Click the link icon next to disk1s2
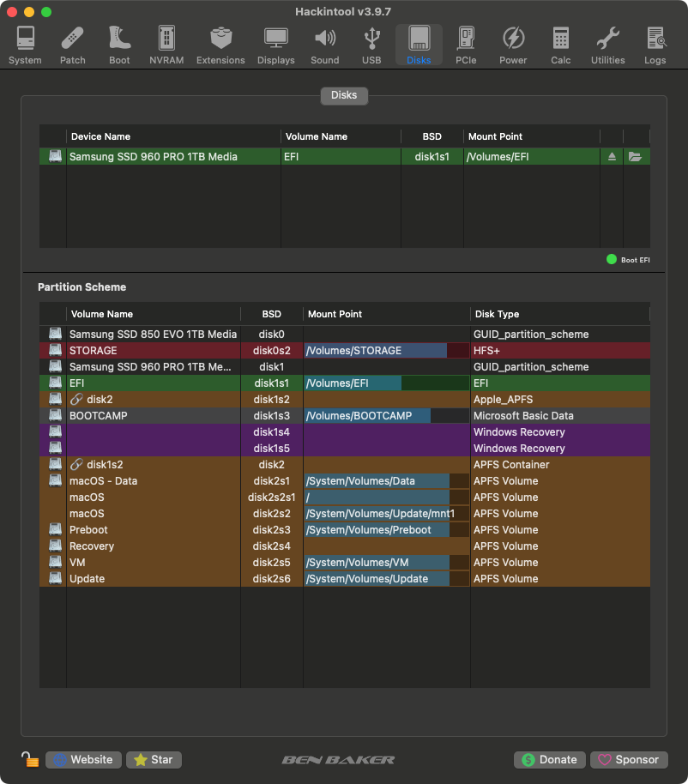This screenshot has height=784, width=688. point(76,465)
